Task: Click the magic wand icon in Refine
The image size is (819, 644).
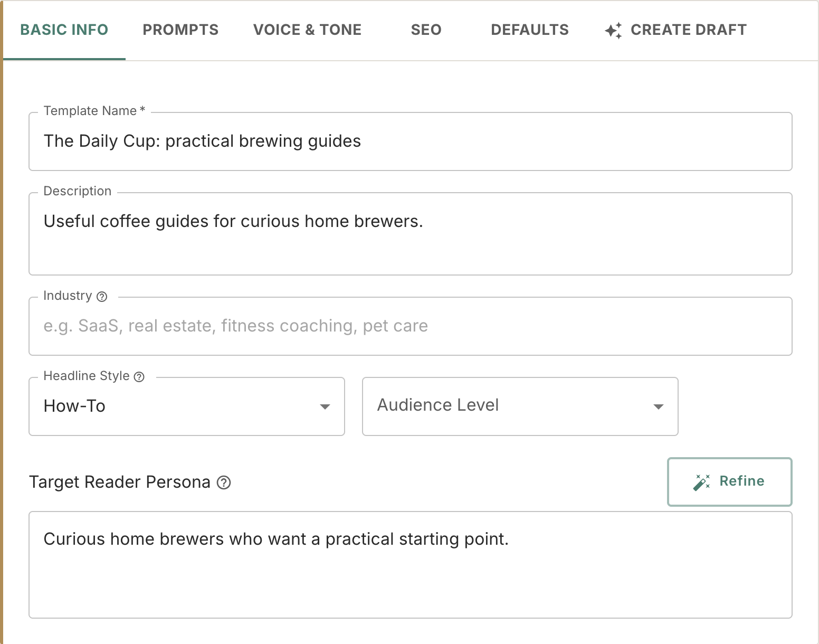Action: coord(701,482)
